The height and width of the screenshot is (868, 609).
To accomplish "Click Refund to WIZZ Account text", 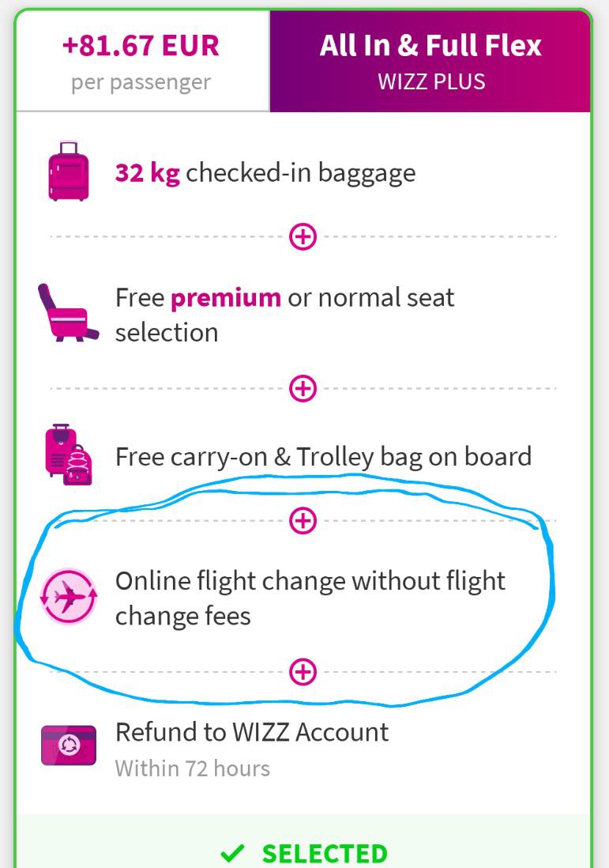I will (x=252, y=732).
